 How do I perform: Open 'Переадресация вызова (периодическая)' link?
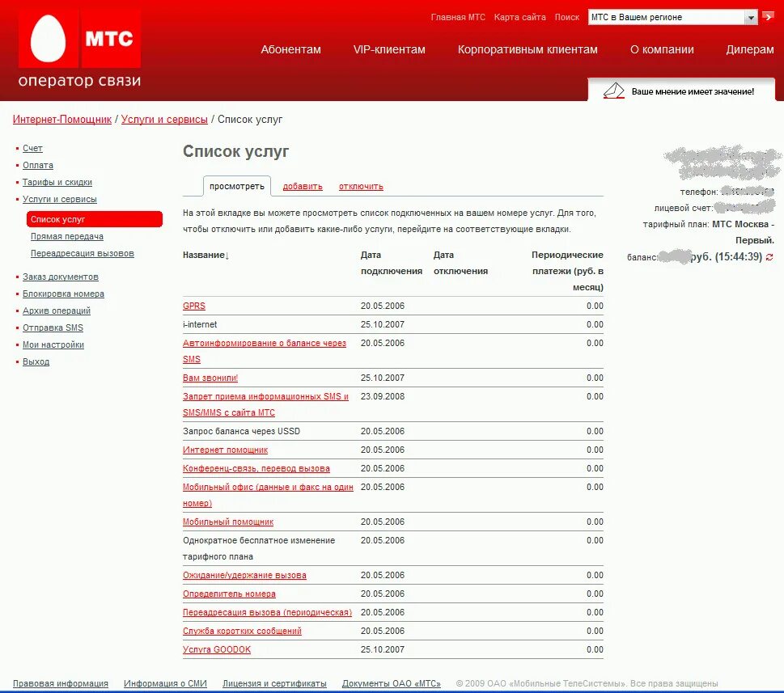coord(268,613)
